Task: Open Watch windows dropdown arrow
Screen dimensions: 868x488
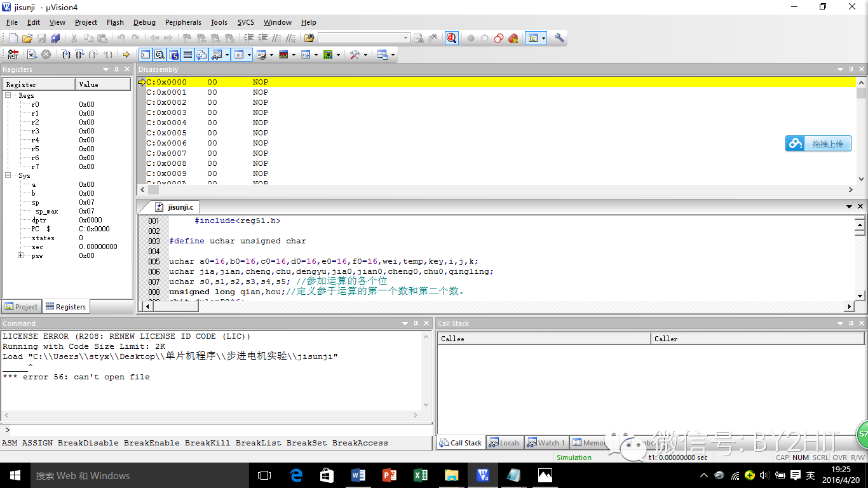Action: point(227,55)
